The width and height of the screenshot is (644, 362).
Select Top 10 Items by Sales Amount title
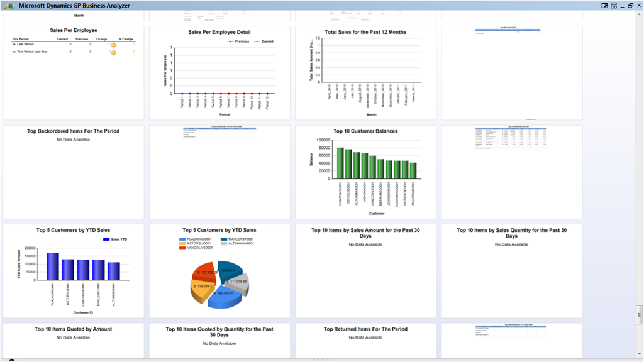coord(365,233)
